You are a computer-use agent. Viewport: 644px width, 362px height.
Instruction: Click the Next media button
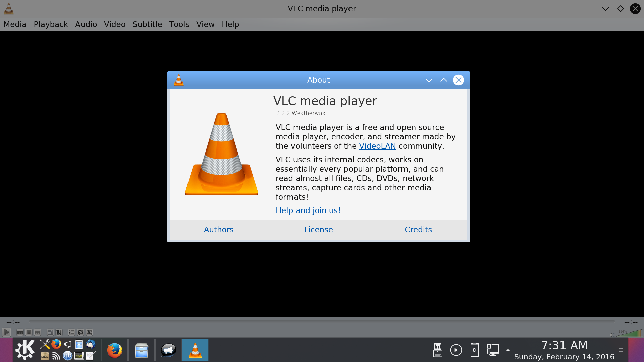coord(38,332)
